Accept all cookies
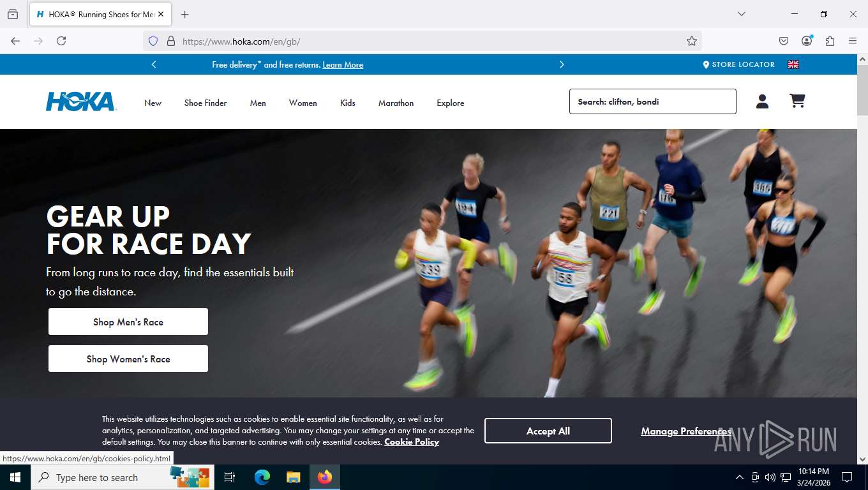868x490 pixels. tap(548, 431)
